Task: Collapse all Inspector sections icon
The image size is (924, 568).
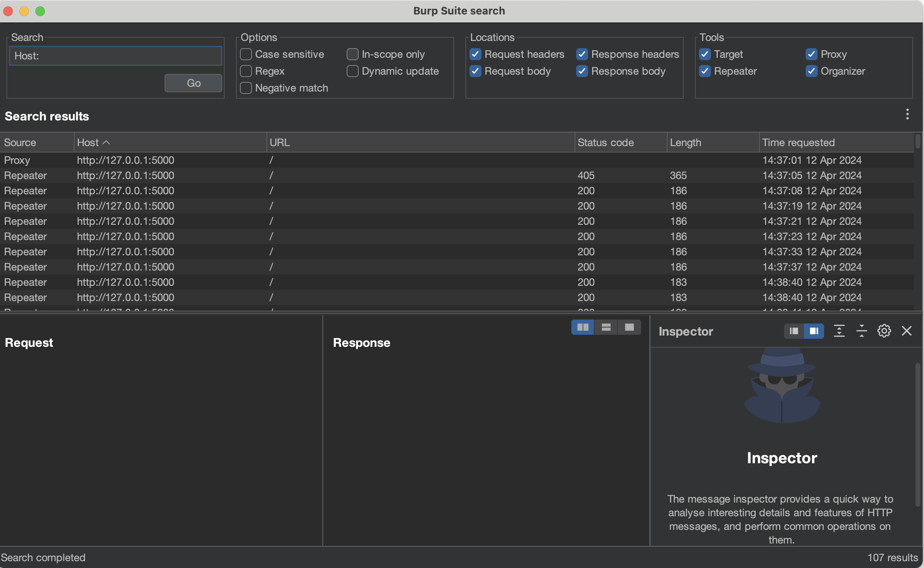Action: [861, 331]
